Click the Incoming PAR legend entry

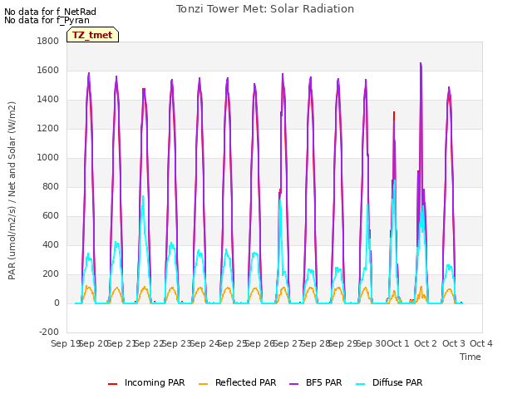coord(146,382)
